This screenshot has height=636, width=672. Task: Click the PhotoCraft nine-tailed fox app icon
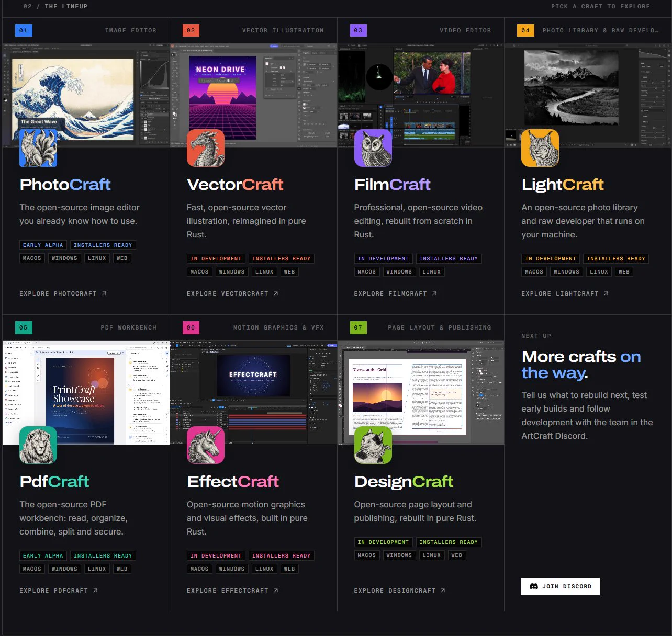[x=38, y=148]
